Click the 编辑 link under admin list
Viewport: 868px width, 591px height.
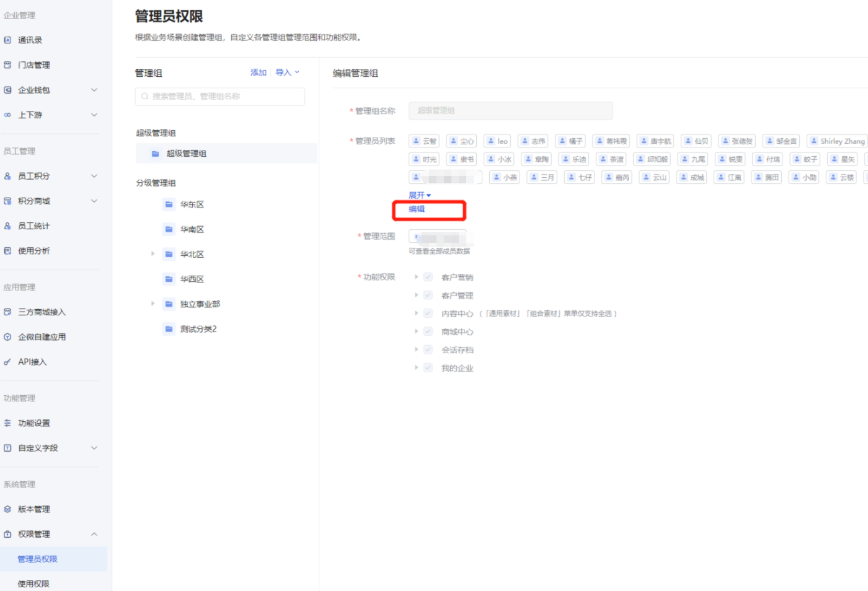coord(417,209)
